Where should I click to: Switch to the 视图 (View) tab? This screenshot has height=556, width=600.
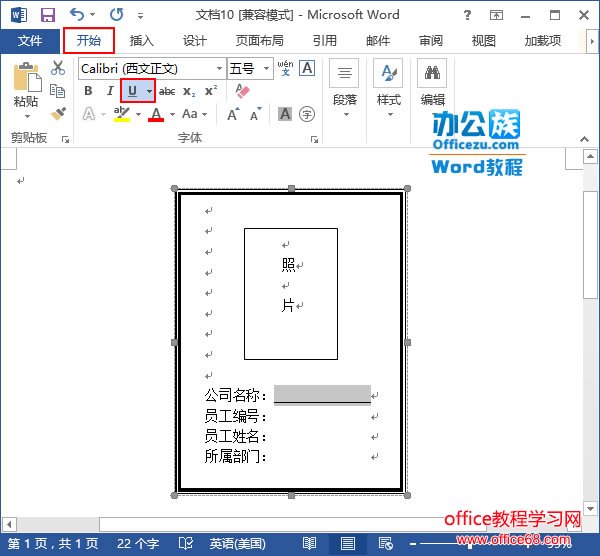[484, 41]
